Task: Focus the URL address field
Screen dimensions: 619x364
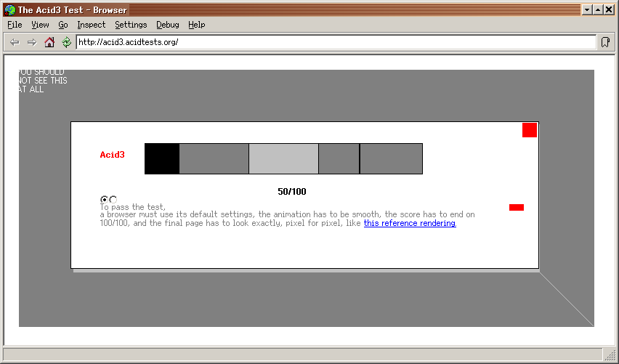Action: 336,42
